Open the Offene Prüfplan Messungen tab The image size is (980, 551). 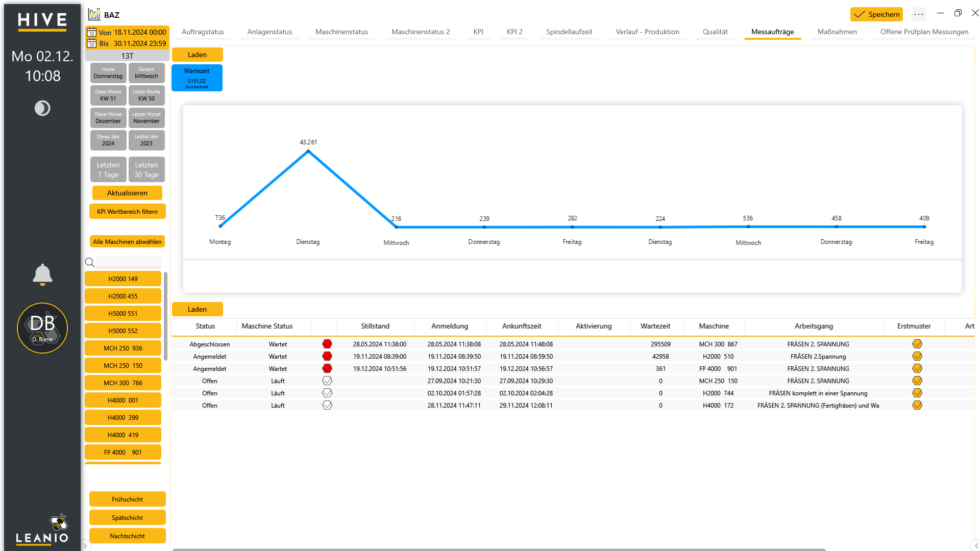coord(924,32)
